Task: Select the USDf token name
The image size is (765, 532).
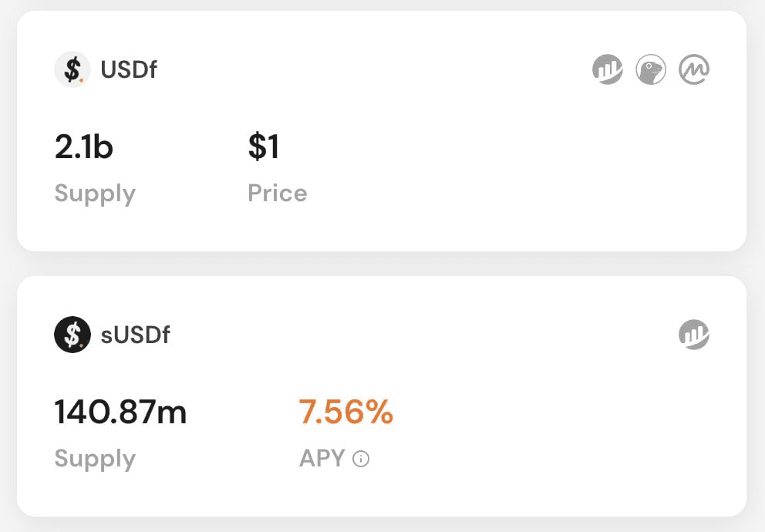Action: 129,70
